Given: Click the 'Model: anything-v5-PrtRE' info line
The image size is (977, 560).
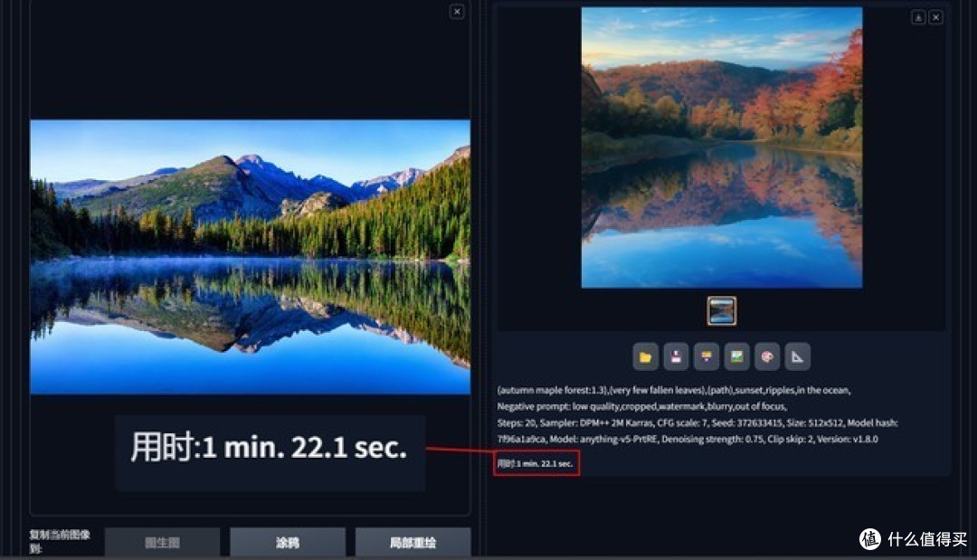Looking at the screenshot, I should click(688, 439).
